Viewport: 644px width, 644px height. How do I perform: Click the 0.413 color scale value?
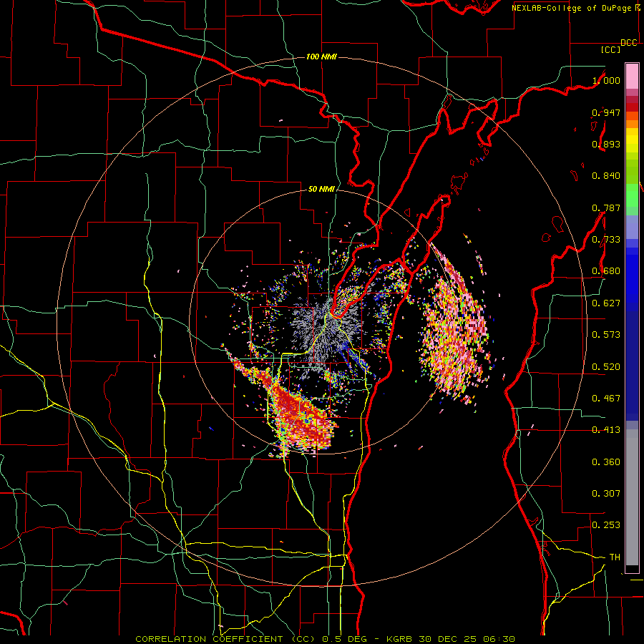[x=606, y=430]
